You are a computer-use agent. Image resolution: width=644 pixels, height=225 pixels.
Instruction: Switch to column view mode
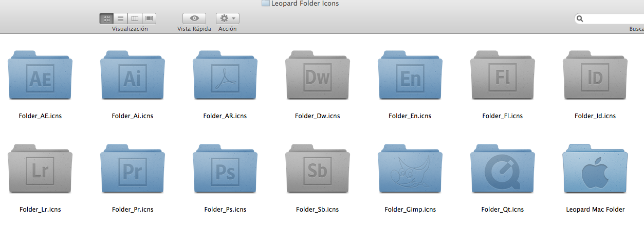pyautogui.click(x=135, y=18)
